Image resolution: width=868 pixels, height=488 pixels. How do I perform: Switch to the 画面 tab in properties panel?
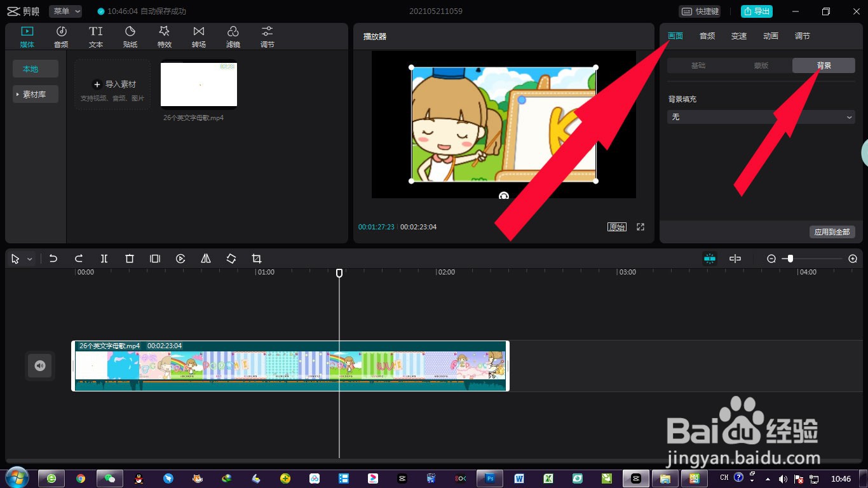(x=675, y=36)
